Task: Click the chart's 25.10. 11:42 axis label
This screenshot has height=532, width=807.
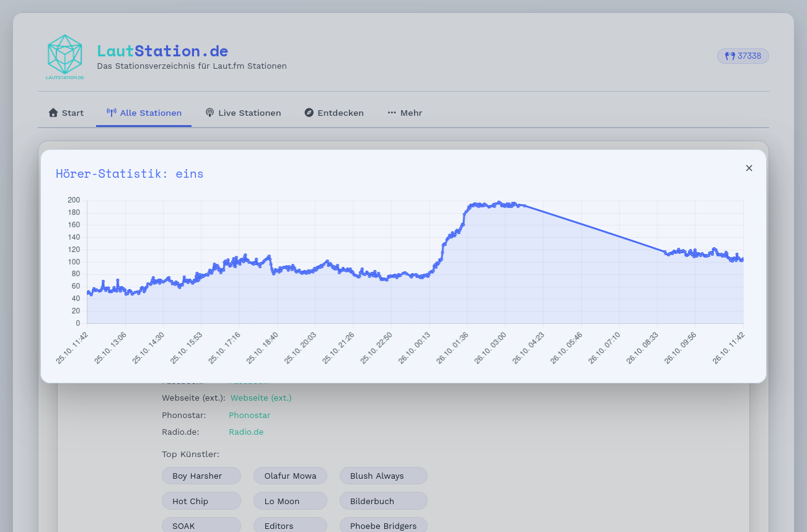Action: point(72,347)
